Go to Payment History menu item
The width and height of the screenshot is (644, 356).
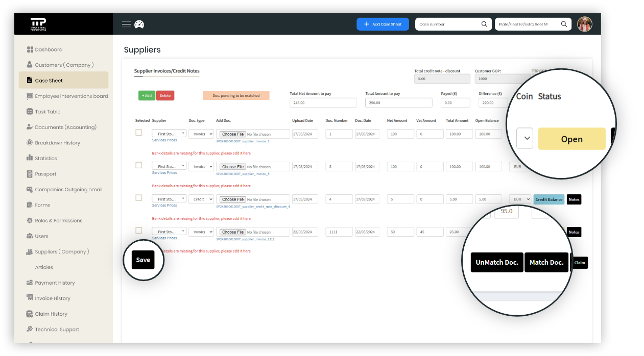(x=55, y=283)
